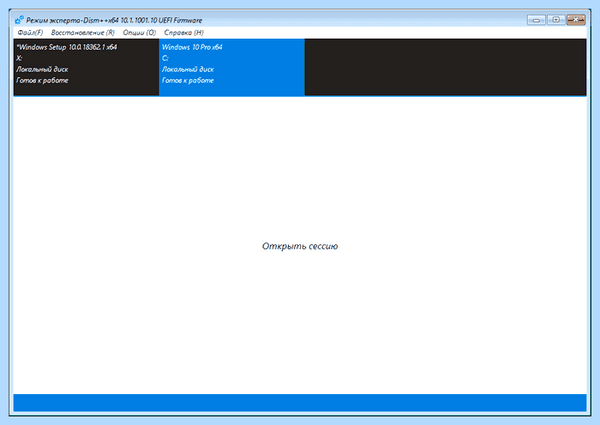This screenshot has width=600, height=425.
Task: Open the Файл (F) menu
Action: point(30,33)
